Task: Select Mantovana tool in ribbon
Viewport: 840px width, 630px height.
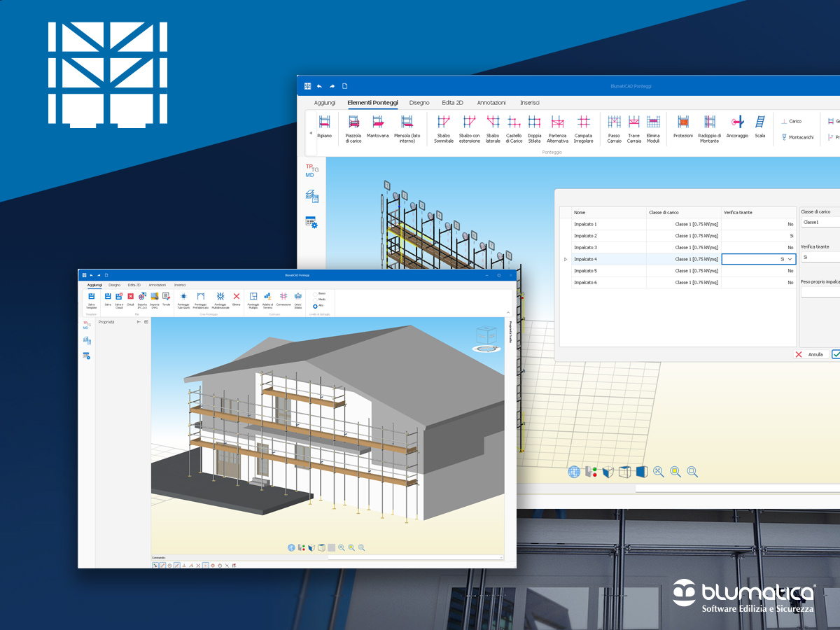Action: [377, 127]
